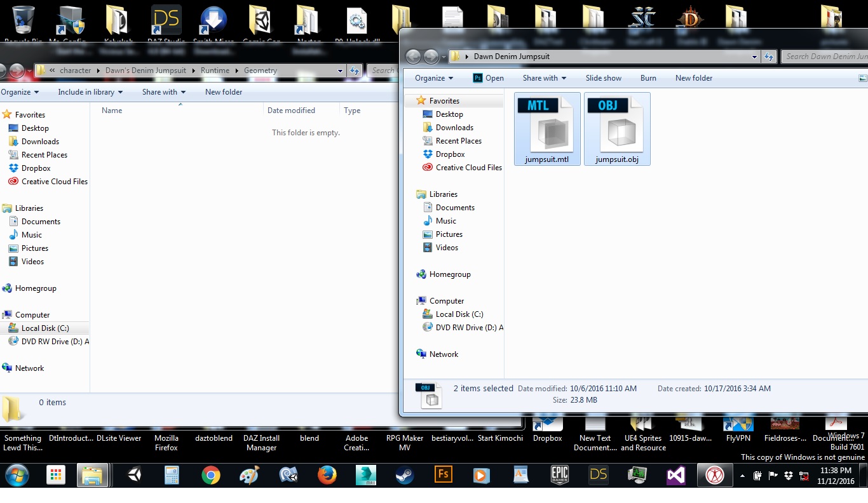This screenshot has height=503, width=868.
Task: Launch Unity from the taskbar
Action: pos(134,475)
